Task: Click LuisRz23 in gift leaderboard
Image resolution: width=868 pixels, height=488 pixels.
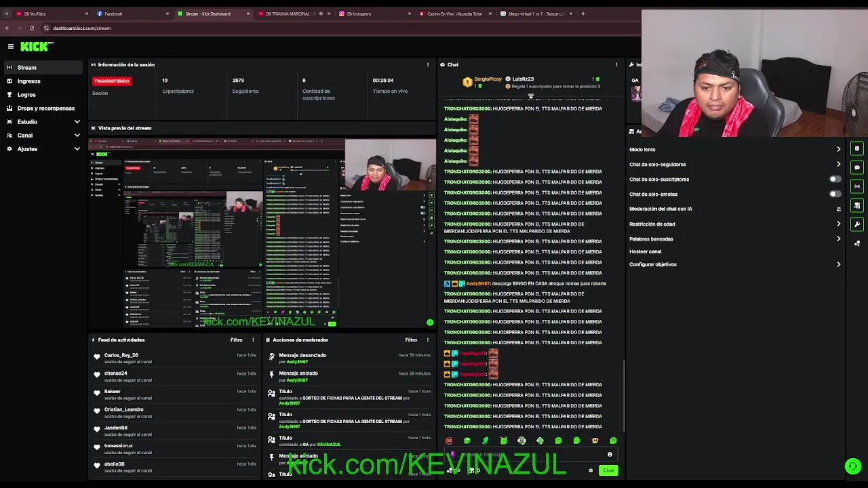Action: 523,79
